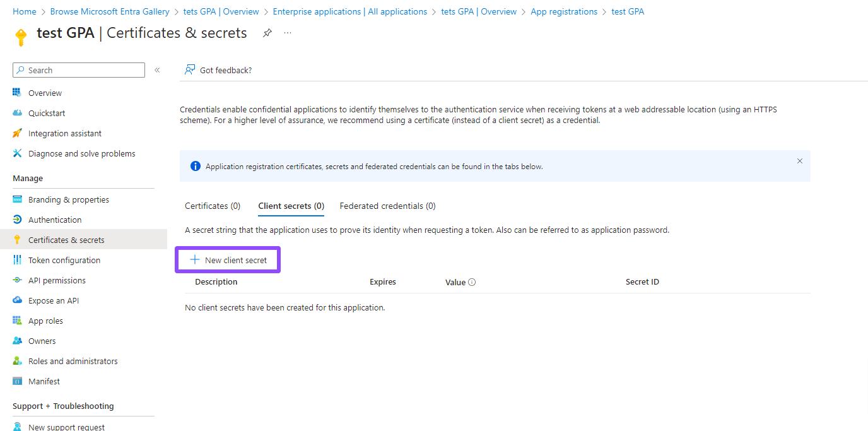Viewport: 868px width, 431px height.
Task: Dismiss the information banner
Action: [x=800, y=161]
